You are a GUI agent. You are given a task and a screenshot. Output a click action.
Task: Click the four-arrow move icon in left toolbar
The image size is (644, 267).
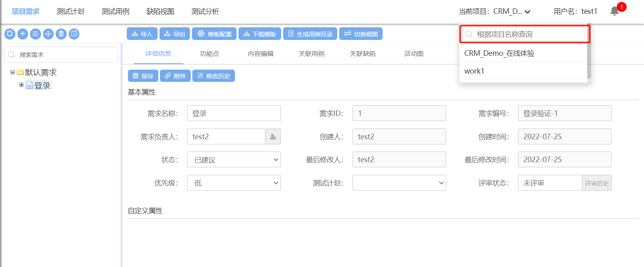(x=48, y=34)
